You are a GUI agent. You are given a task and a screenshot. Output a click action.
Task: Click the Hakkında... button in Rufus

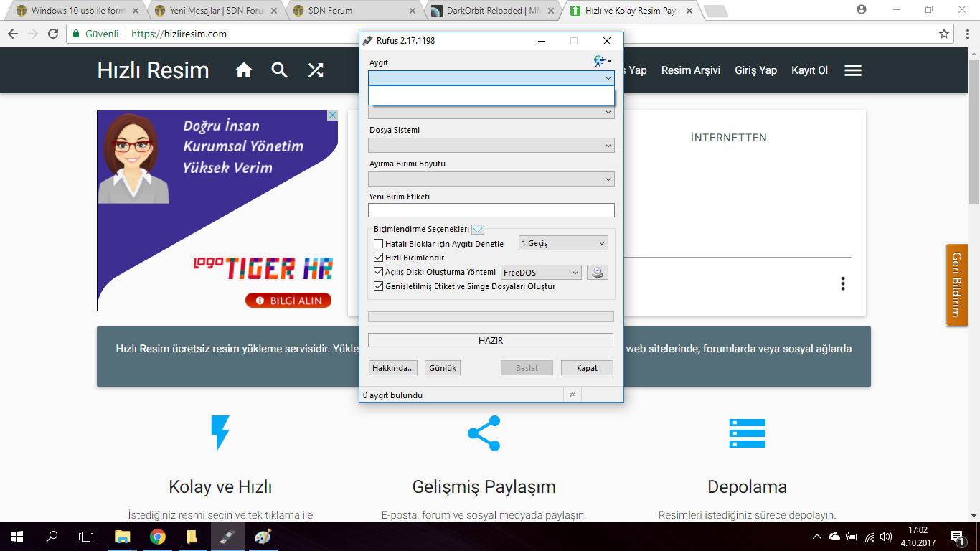[x=393, y=368]
